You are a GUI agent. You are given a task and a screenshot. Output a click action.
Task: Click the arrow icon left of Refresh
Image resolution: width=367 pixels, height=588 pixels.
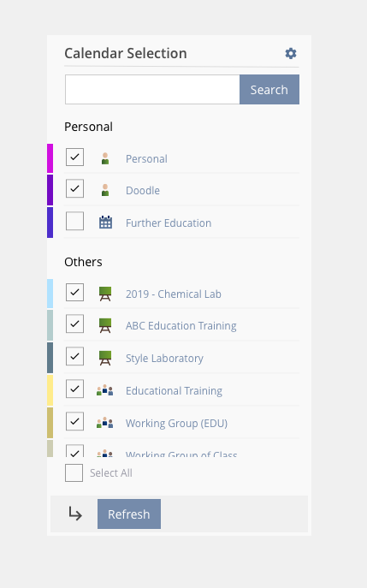tap(75, 514)
